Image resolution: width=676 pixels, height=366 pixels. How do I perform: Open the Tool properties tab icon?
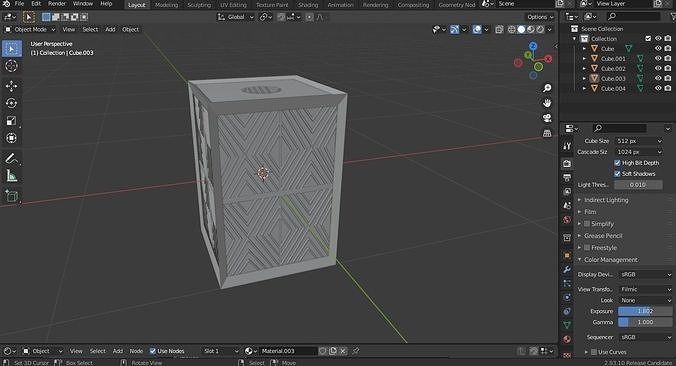pyautogui.click(x=567, y=146)
